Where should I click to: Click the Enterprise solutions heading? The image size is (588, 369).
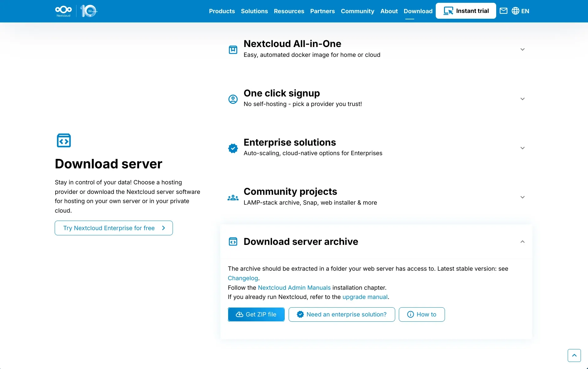click(x=290, y=142)
